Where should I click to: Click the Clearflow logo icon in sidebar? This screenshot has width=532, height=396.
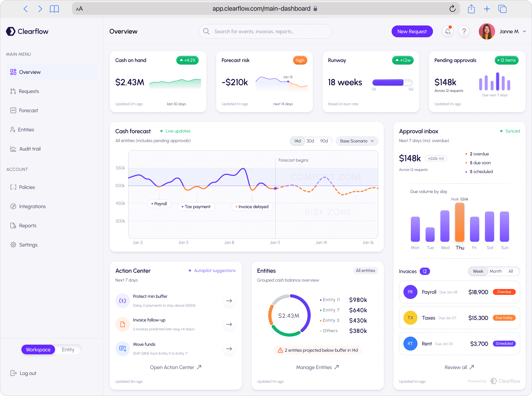[x=11, y=31]
